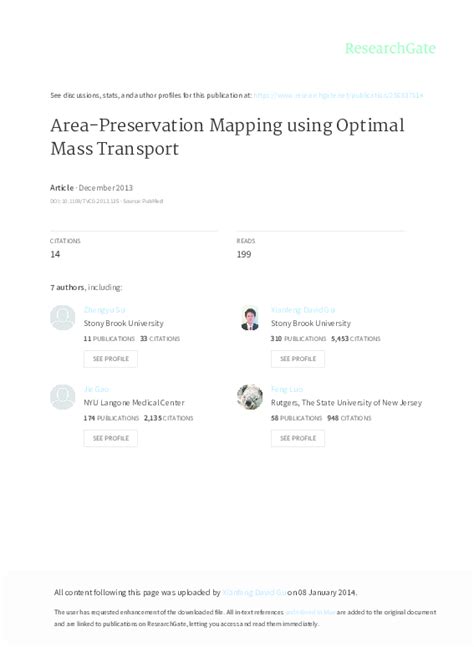Click Feng Luo's profile picture

click(x=250, y=397)
